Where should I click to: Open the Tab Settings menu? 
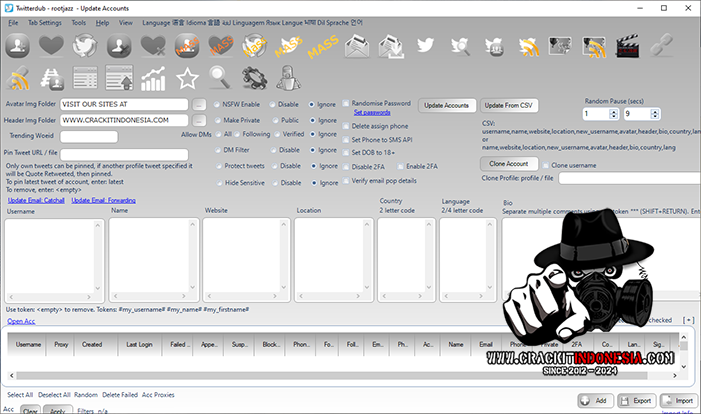pos(44,21)
